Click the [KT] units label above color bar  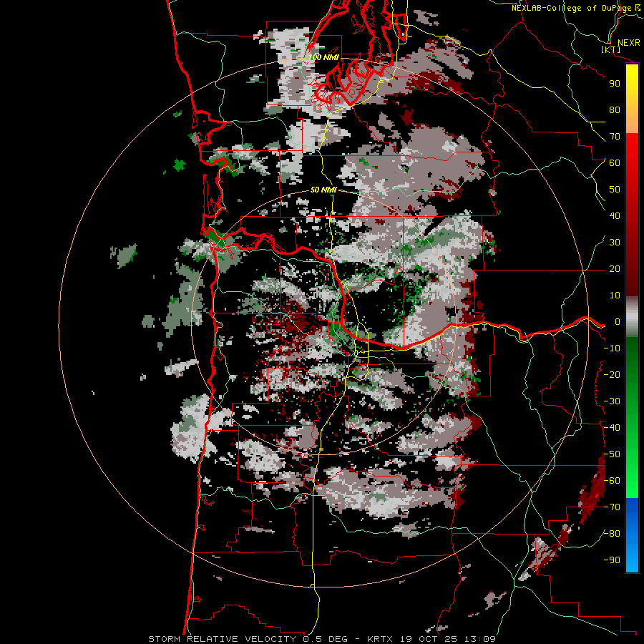[610, 49]
